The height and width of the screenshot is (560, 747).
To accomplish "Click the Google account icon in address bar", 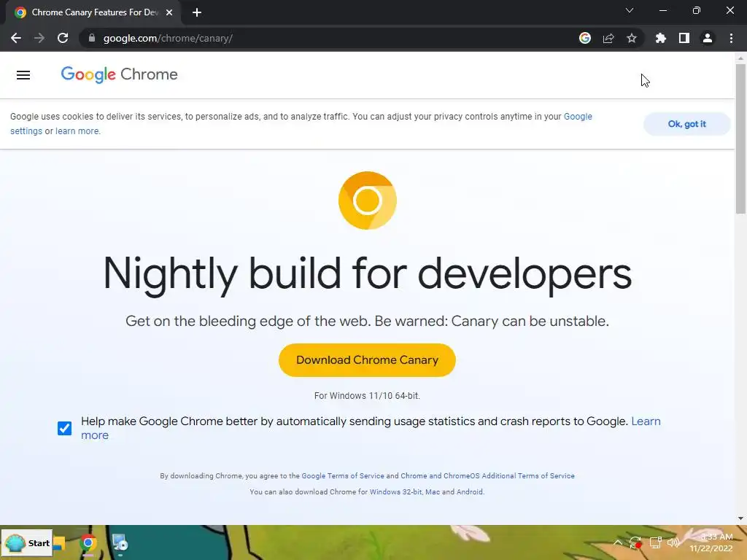I will point(585,38).
